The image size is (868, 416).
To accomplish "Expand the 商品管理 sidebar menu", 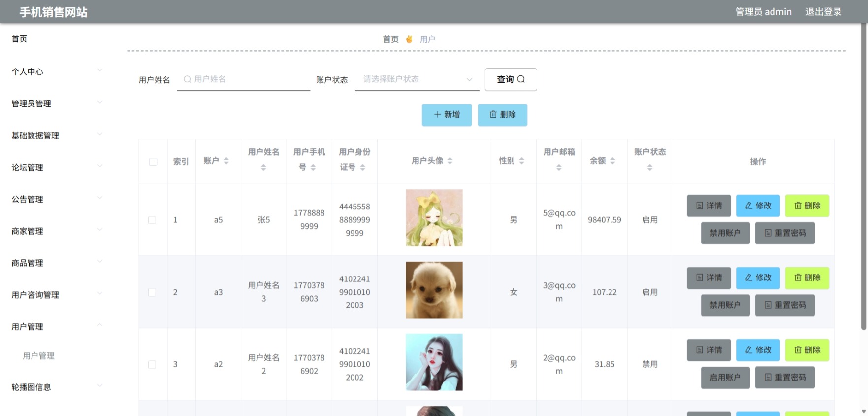I will pos(57,263).
